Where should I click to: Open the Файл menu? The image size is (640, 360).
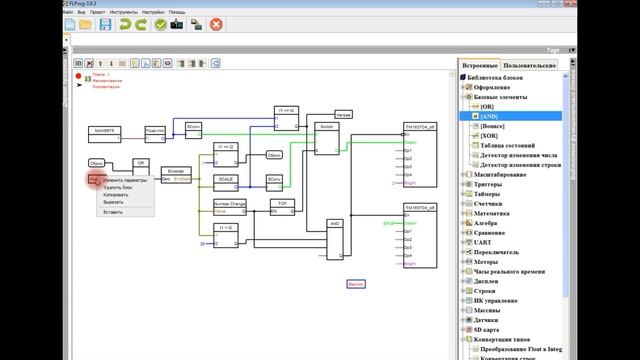coord(68,12)
